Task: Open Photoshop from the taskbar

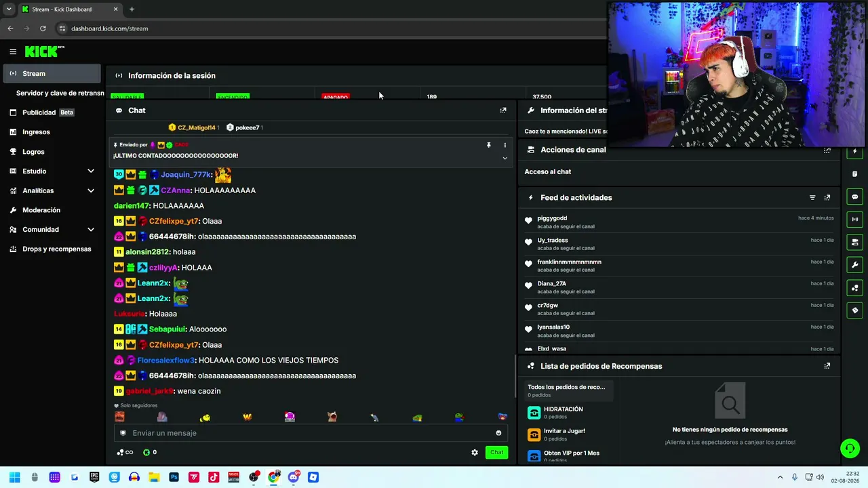Action: point(174,477)
